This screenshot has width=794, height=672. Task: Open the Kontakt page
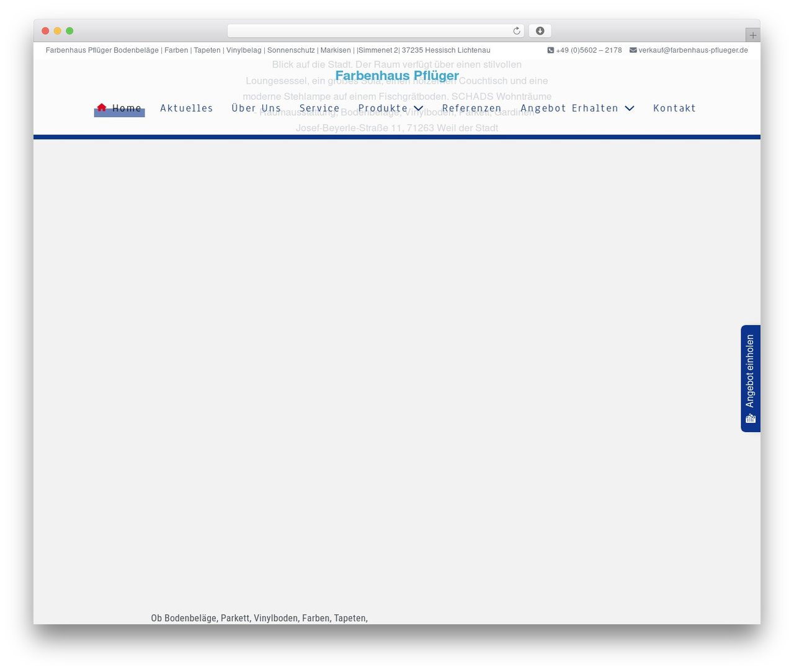pyautogui.click(x=674, y=108)
